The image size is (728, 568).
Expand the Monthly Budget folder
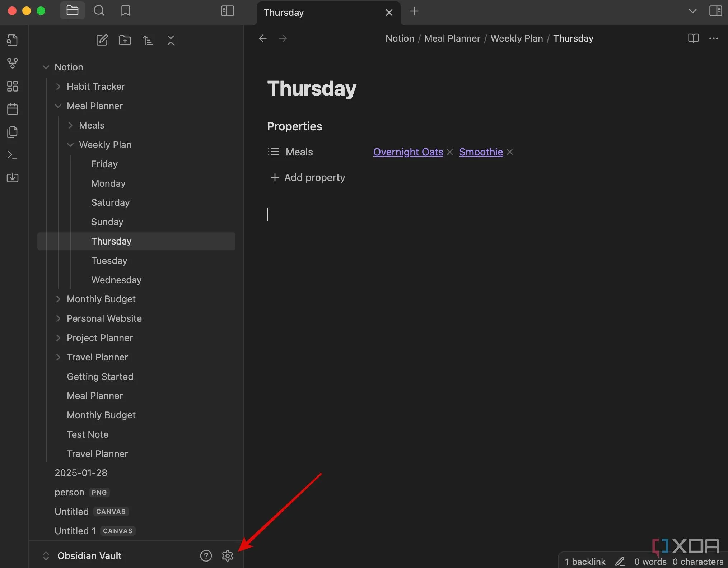coord(58,299)
